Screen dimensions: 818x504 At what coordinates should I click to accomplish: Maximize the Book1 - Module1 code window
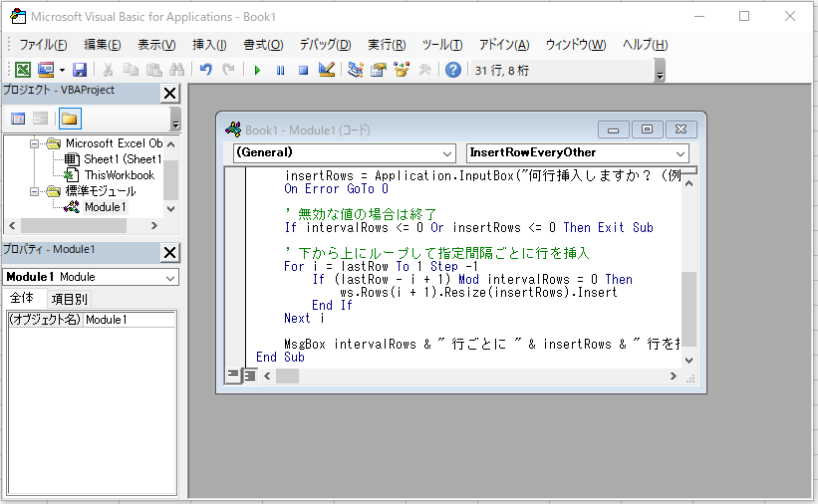pyautogui.click(x=647, y=129)
